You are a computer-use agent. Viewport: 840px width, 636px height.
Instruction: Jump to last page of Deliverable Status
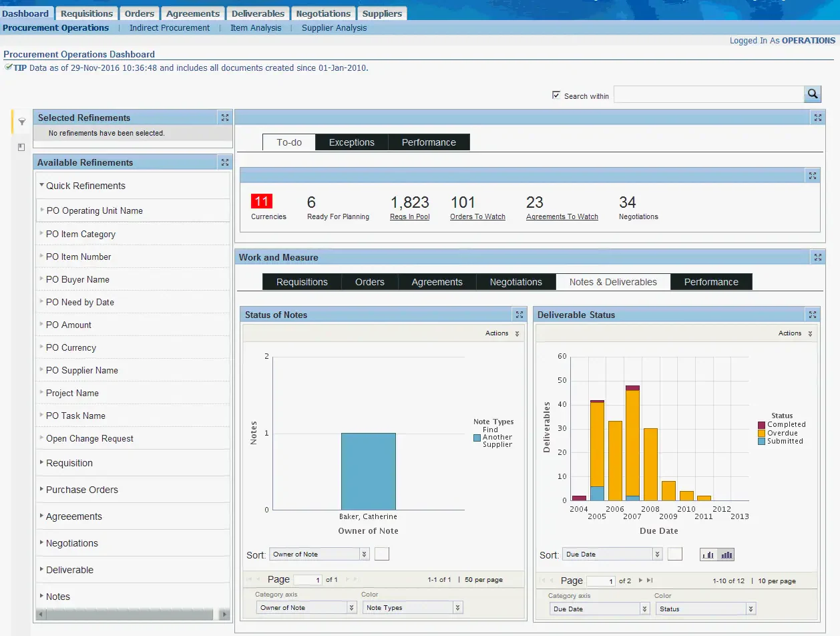[x=650, y=581]
